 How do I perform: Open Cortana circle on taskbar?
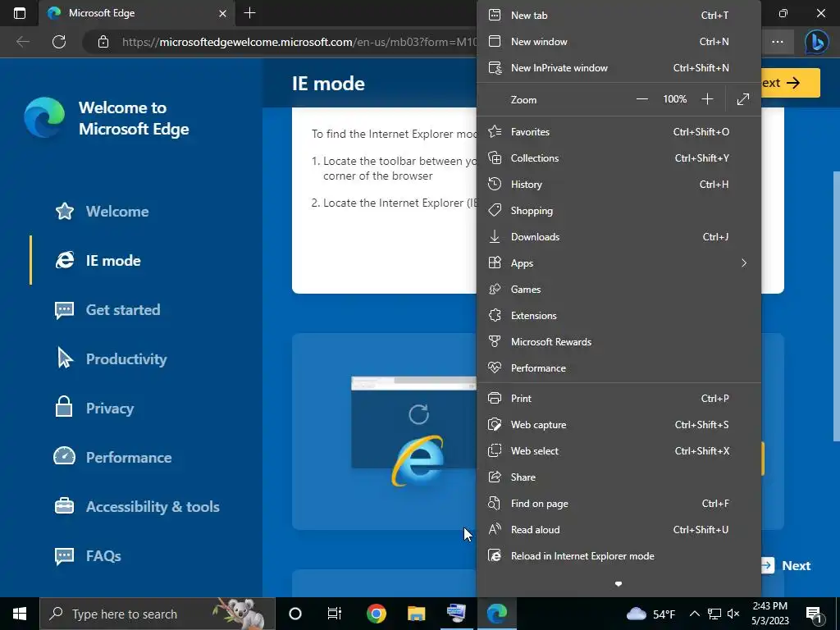coord(295,614)
